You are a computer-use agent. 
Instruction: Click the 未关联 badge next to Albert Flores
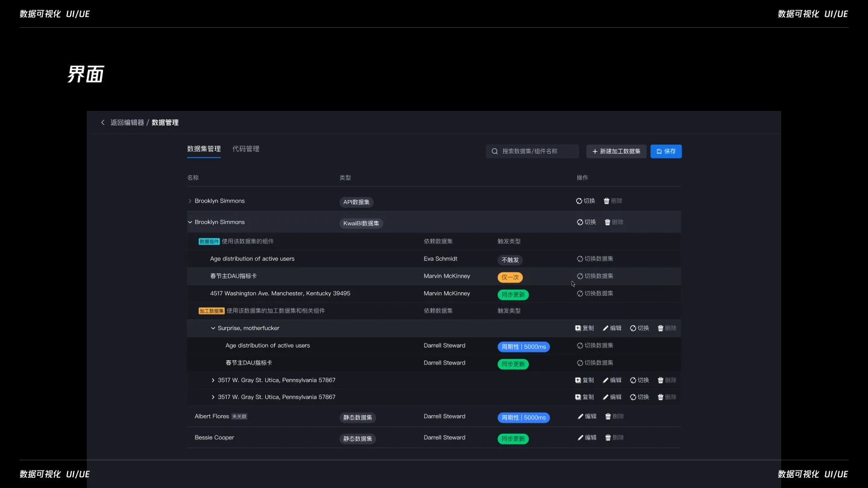point(240,417)
